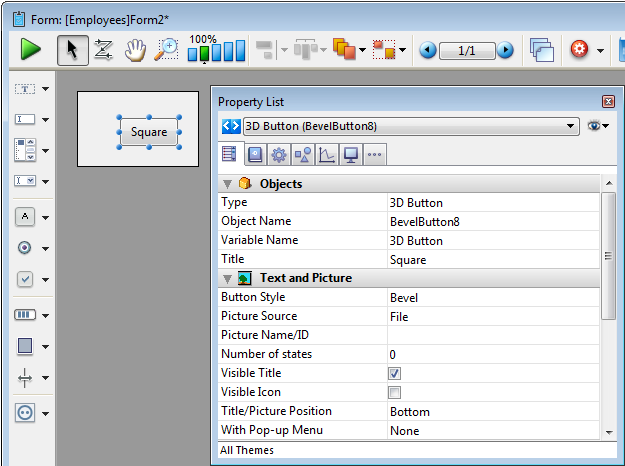Screen dimensions: 625x466
Task: Click the rectangle shape tool
Action: click(26, 346)
